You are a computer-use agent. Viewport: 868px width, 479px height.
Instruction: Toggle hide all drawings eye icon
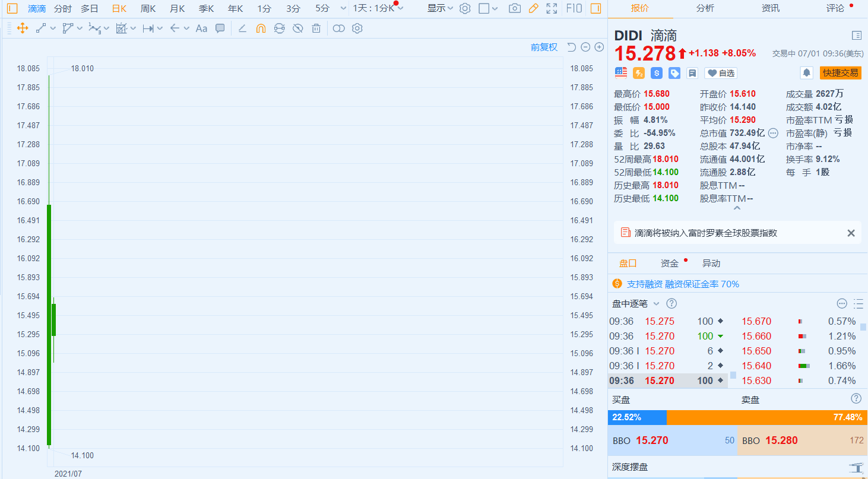(298, 28)
